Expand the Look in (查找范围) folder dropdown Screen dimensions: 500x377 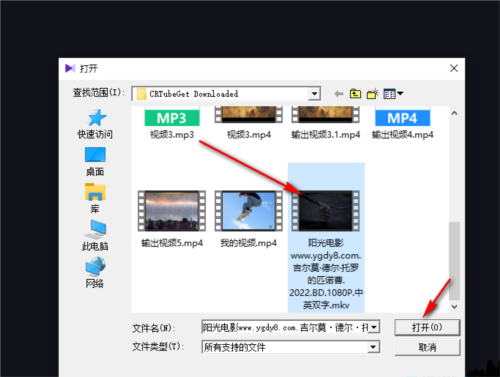(314, 94)
